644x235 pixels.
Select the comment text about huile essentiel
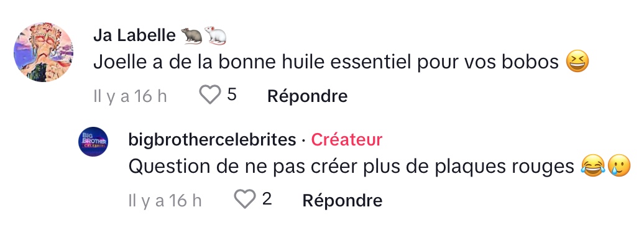pyautogui.click(x=326, y=62)
